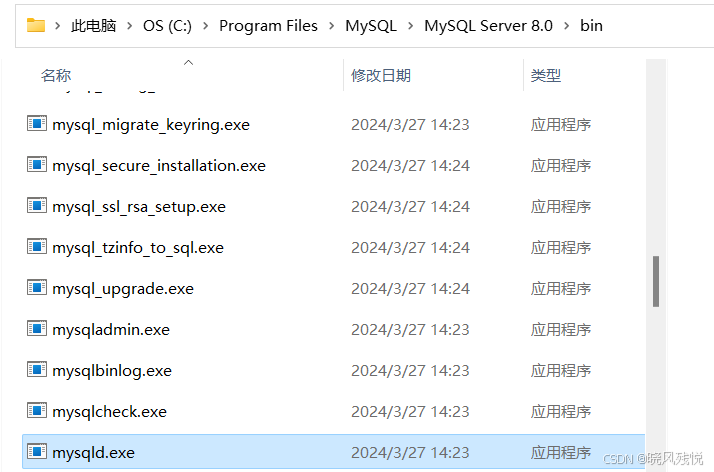Select file mysqlbinlog.exe
The width and height of the screenshot is (714, 472).
pyautogui.click(x=112, y=370)
